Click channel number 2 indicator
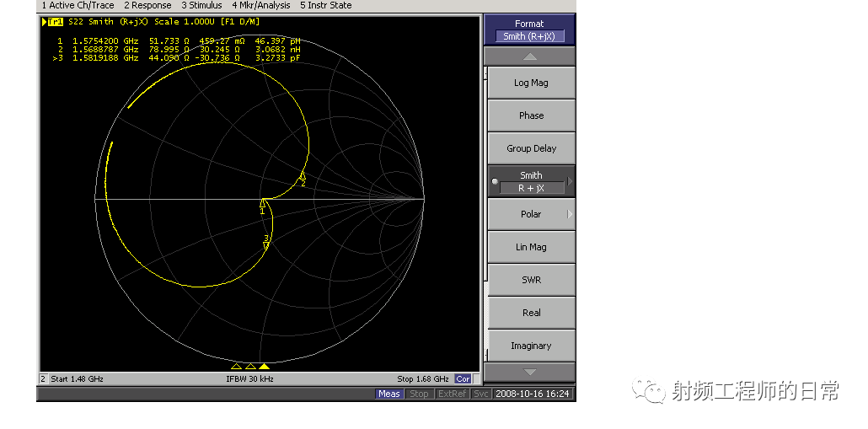Image resolution: width=868 pixels, height=429 pixels. 43,379
